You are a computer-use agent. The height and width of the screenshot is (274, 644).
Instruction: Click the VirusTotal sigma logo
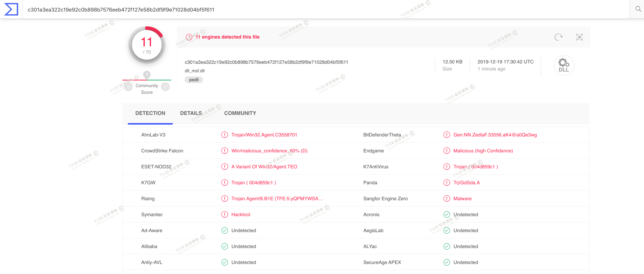11,9
